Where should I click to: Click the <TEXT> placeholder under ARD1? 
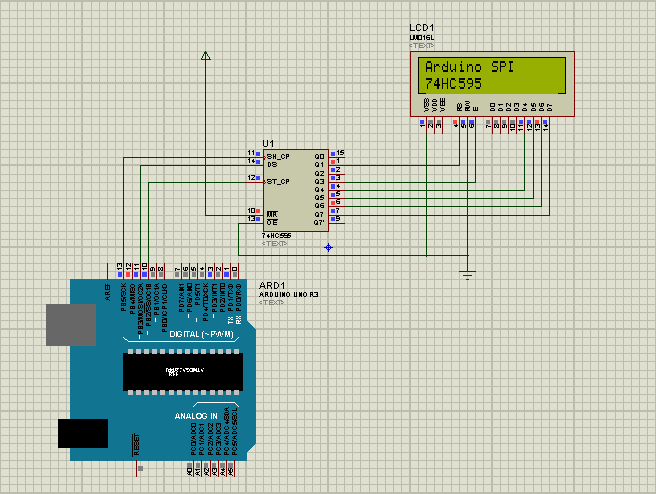(x=272, y=302)
